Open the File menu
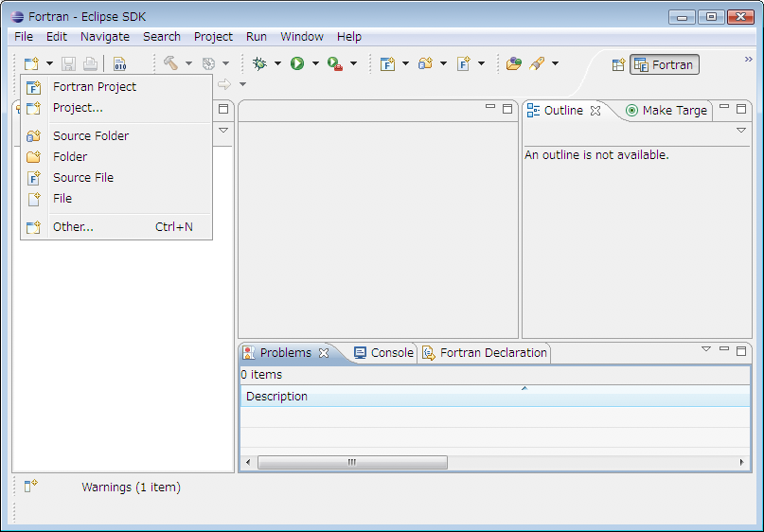Image resolution: width=764 pixels, height=532 pixels. tap(24, 37)
